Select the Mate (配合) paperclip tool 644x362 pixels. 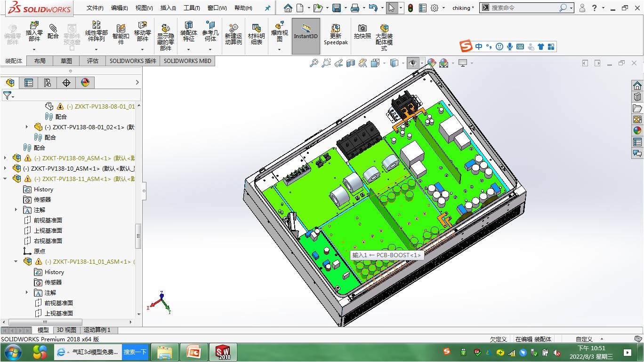tap(53, 31)
